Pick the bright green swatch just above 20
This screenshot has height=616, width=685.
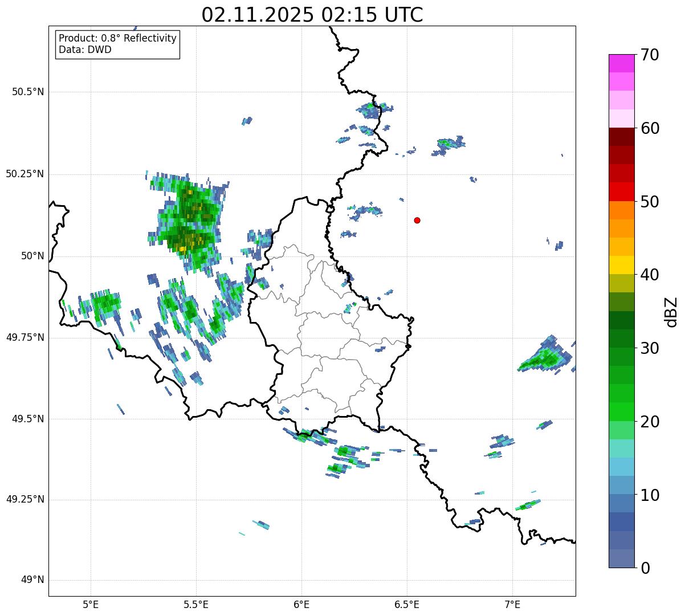coord(621,411)
